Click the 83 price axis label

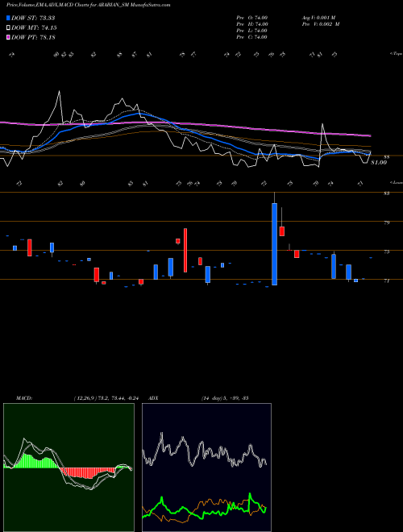(x=387, y=193)
